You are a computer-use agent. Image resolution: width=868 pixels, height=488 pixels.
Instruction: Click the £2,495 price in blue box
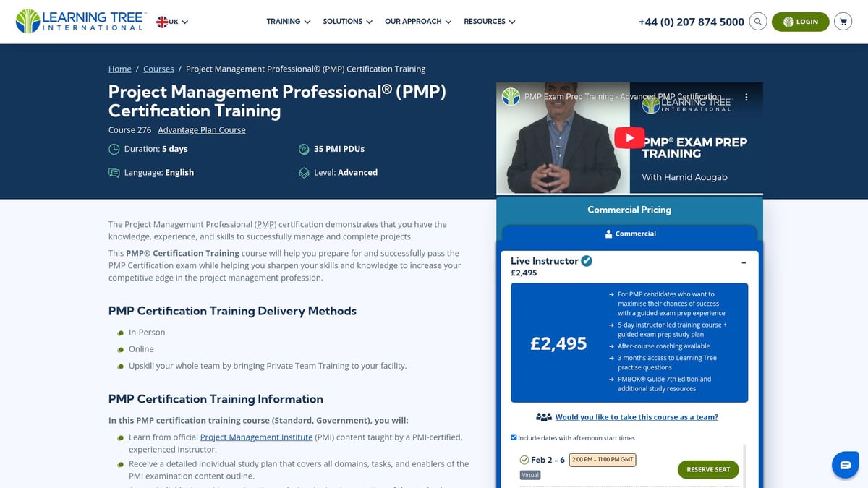point(558,343)
